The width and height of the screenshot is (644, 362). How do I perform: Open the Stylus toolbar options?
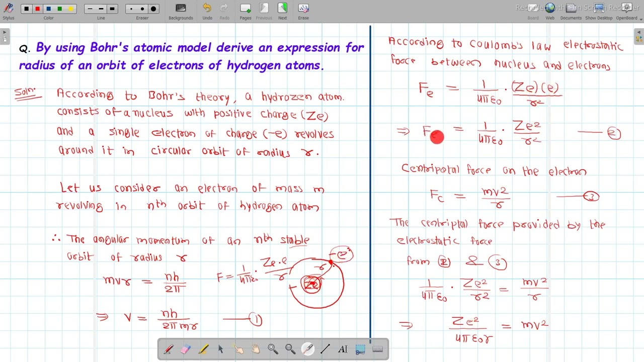pos(8,10)
